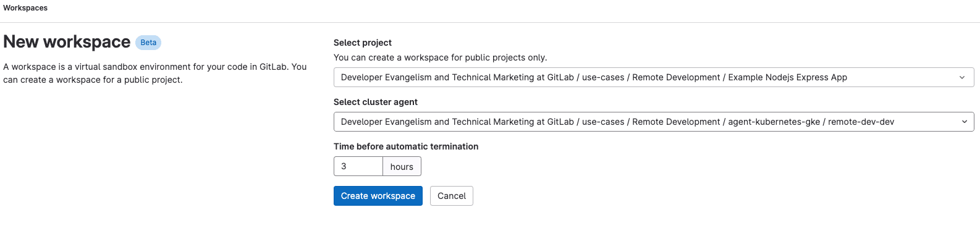Click the chevron arrow in cluster agent selector
980x236 pixels.
coord(964,122)
